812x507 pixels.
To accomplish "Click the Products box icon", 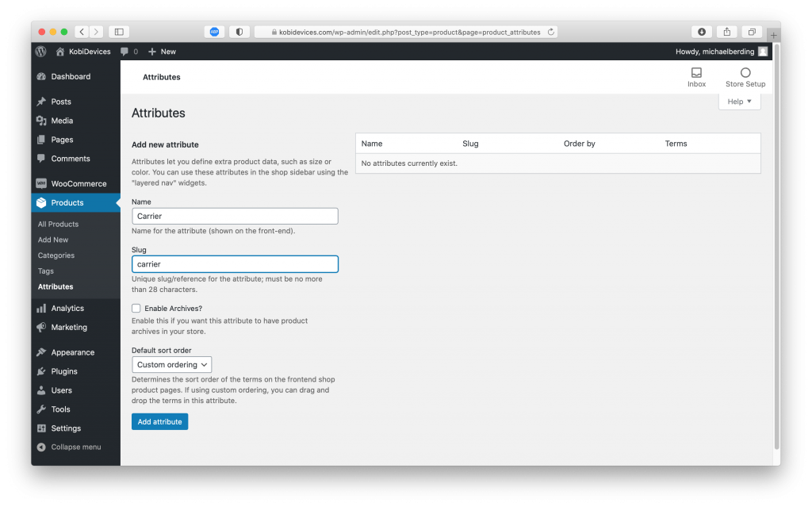I will pyautogui.click(x=41, y=202).
